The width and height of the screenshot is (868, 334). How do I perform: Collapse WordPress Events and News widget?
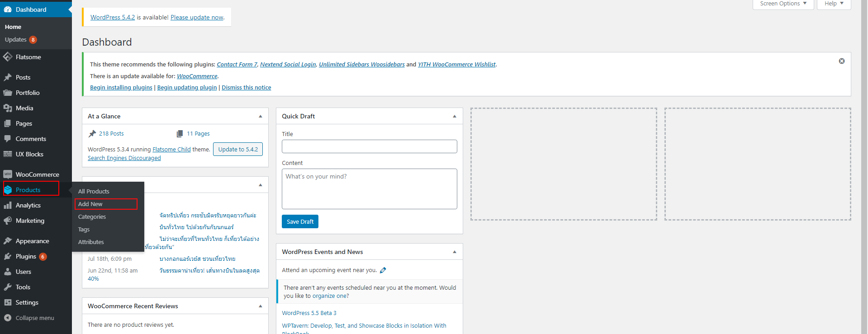pyautogui.click(x=455, y=252)
